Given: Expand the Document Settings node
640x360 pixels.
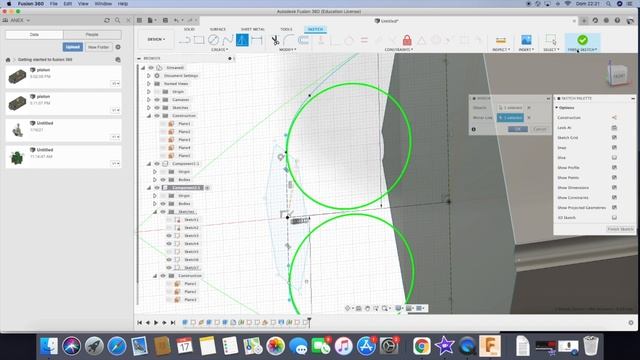Looking at the screenshot, I should (149, 76).
